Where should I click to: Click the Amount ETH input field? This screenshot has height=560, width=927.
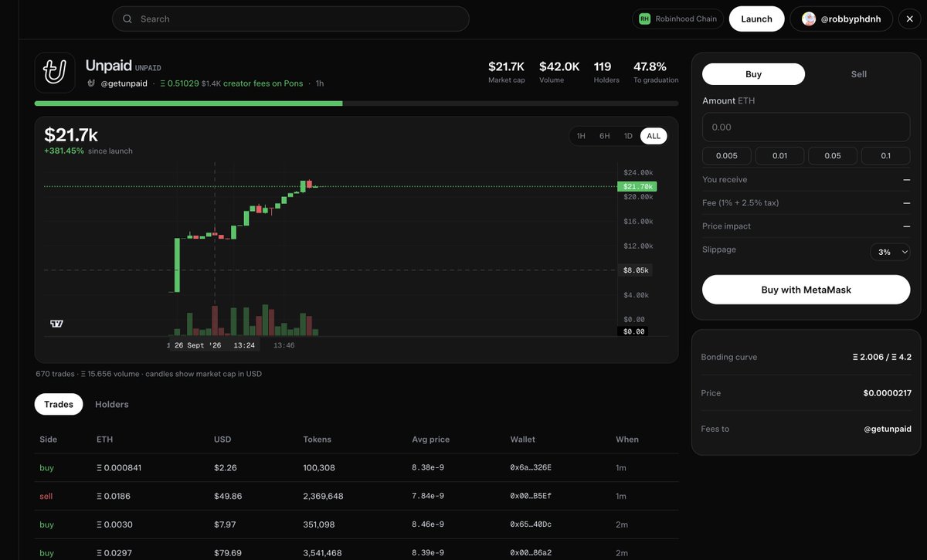(806, 127)
